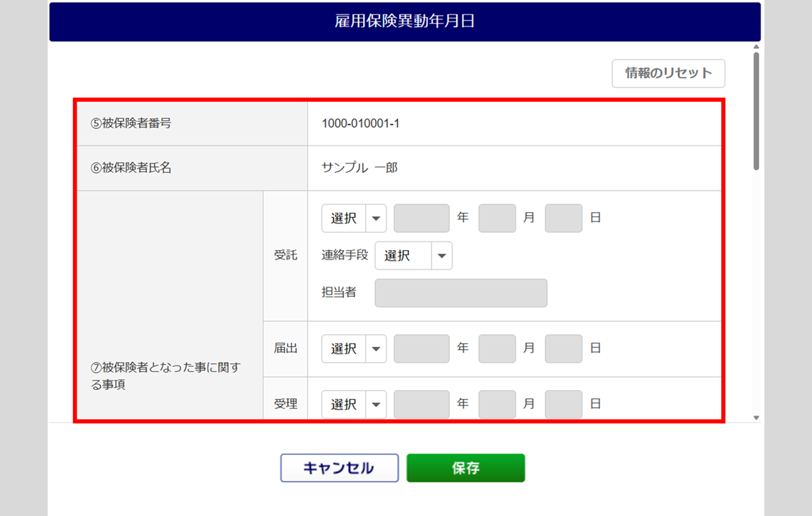Expand the 連絡手段 選択 dropdown
This screenshot has height=516, width=812.
(x=413, y=256)
